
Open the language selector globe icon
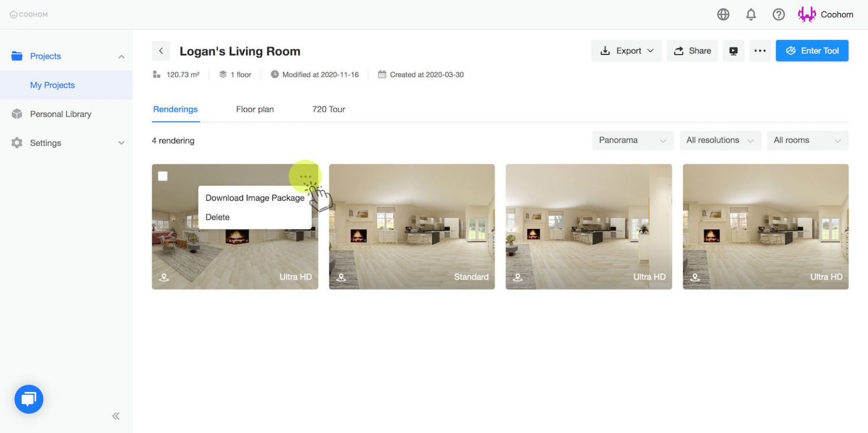[723, 14]
